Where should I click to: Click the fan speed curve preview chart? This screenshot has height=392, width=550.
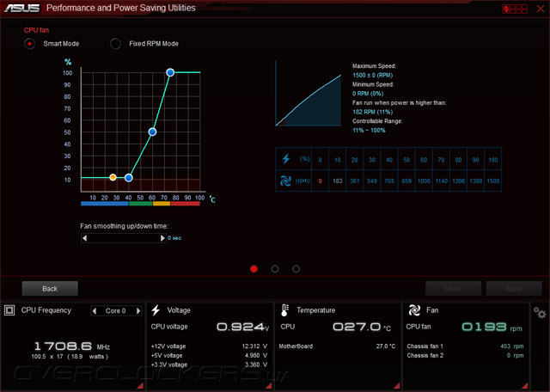point(309,94)
